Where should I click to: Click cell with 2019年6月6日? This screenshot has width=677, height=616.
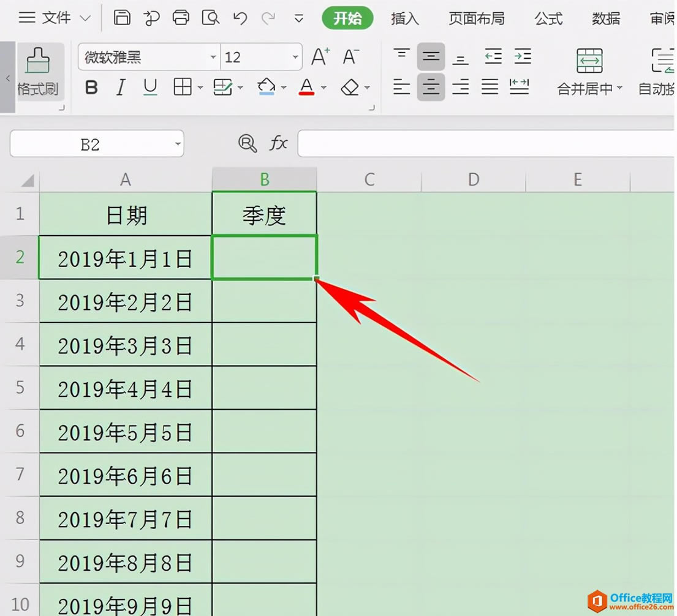(126, 475)
